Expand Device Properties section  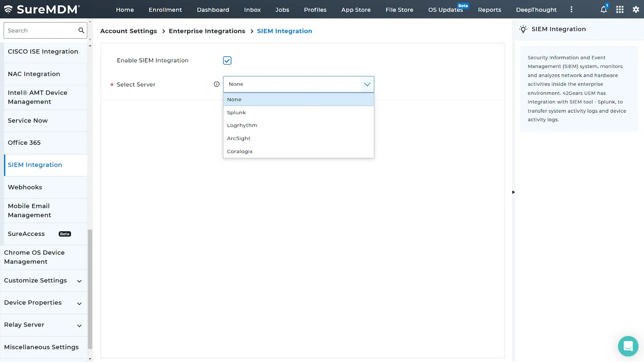pyautogui.click(x=43, y=303)
